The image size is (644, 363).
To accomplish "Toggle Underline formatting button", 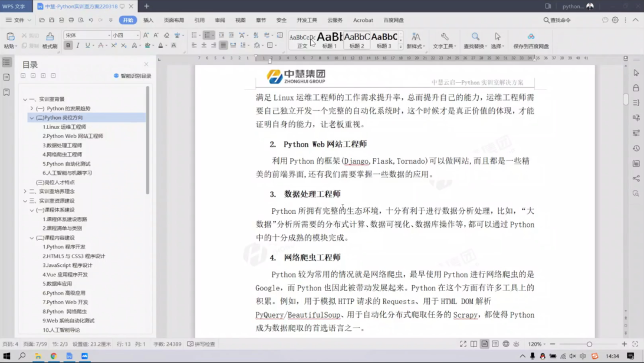I will coord(87,45).
